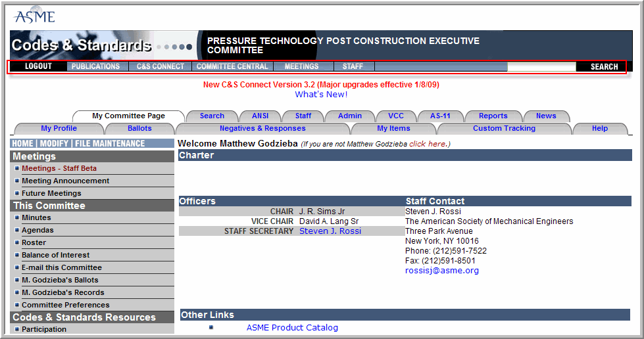Click the bullet icon beside Roster

click(17, 242)
